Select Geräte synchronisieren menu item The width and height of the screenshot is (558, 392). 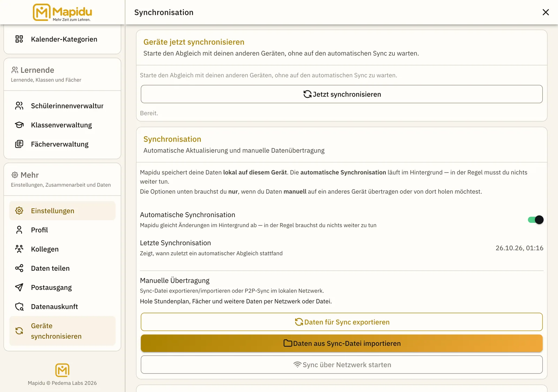tap(62, 331)
